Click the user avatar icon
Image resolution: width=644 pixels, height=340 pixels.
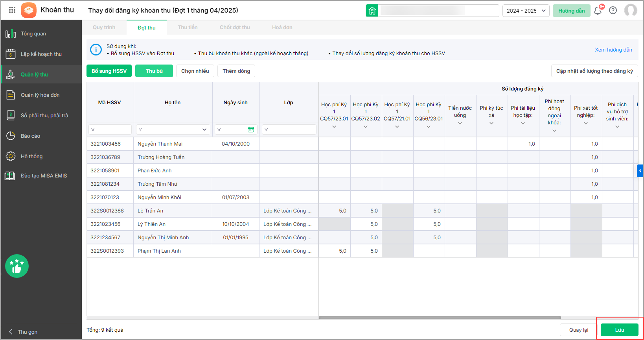tap(631, 10)
